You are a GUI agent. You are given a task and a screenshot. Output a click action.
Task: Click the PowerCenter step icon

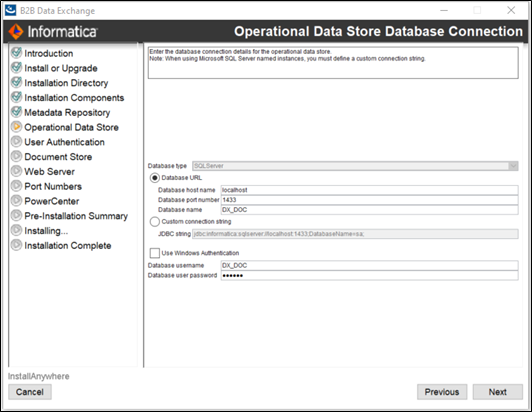pos(16,201)
